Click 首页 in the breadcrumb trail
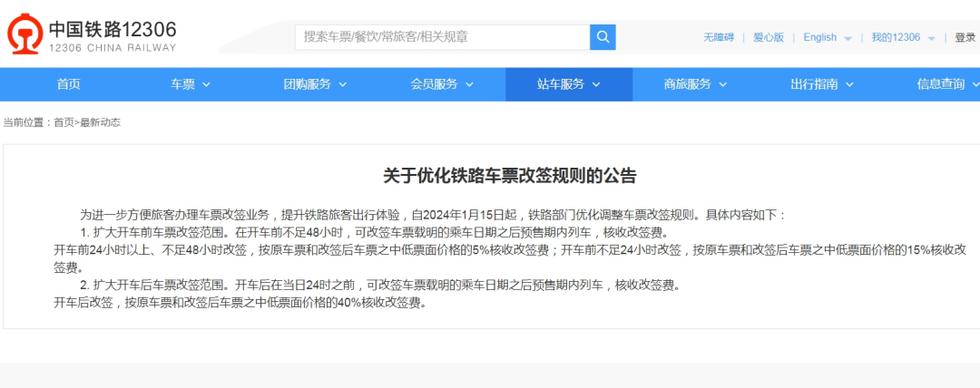The height and width of the screenshot is (388, 980). (64, 122)
